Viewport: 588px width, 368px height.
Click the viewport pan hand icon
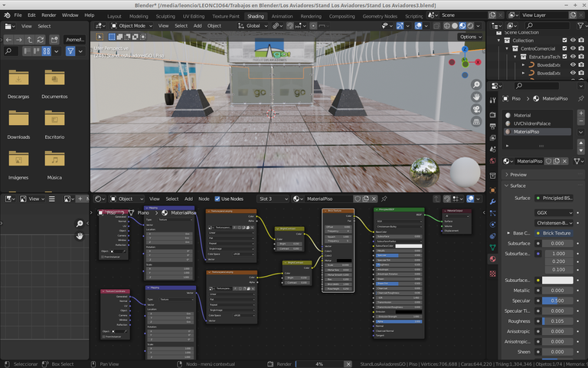pos(476,97)
